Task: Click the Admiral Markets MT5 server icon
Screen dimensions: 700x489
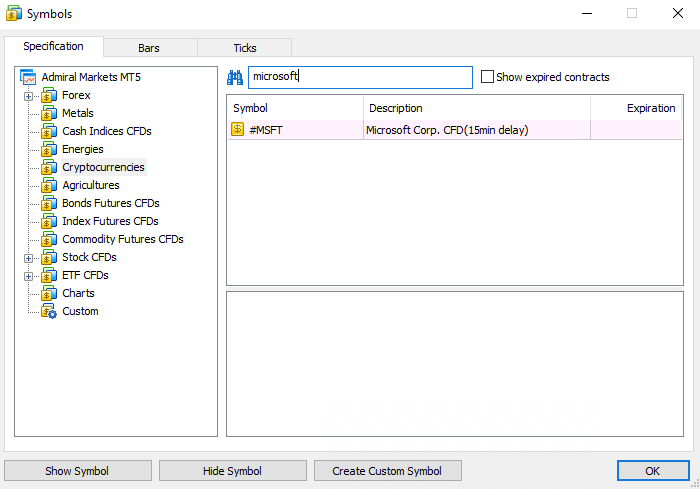Action: [28, 77]
